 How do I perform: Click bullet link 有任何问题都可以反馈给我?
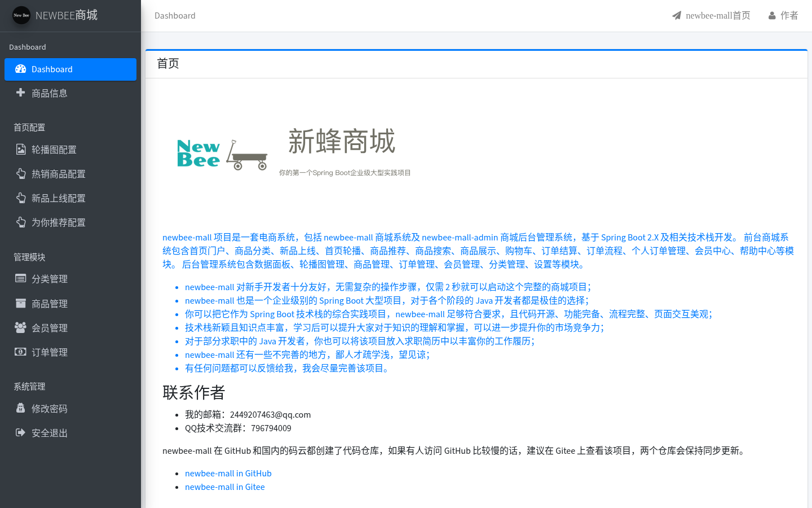289,368
